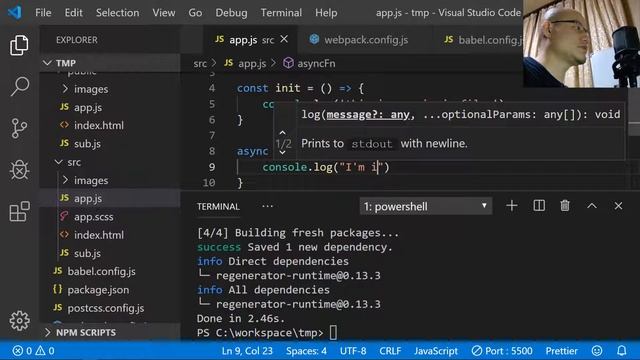Open app.js under the public folder

pyautogui.click(x=88, y=107)
